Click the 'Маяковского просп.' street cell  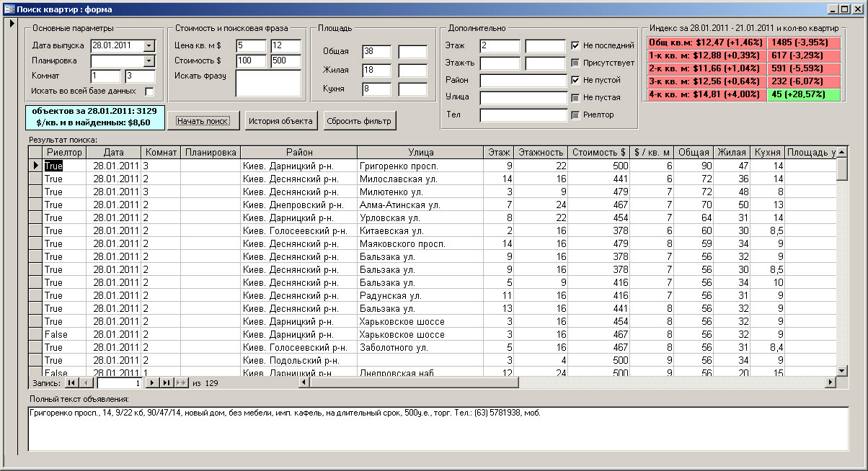[x=420, y=243]
